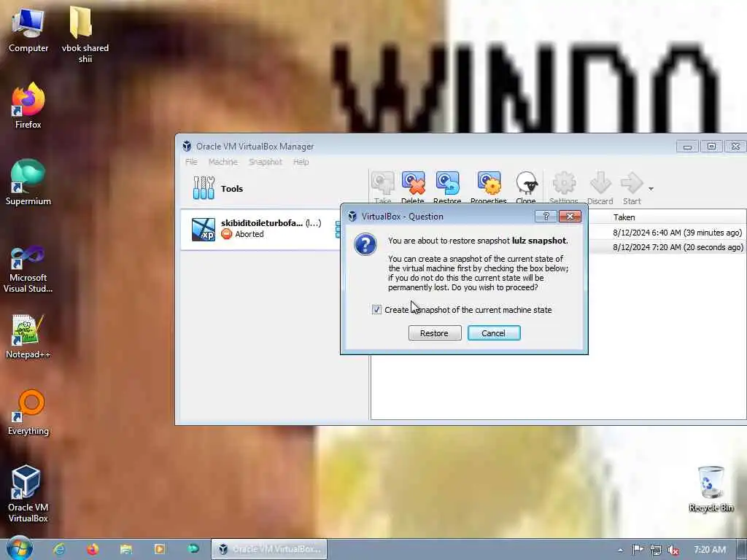Launch Firefox from the desktop shortcut
747x560 pixels.
pos(28,105)
